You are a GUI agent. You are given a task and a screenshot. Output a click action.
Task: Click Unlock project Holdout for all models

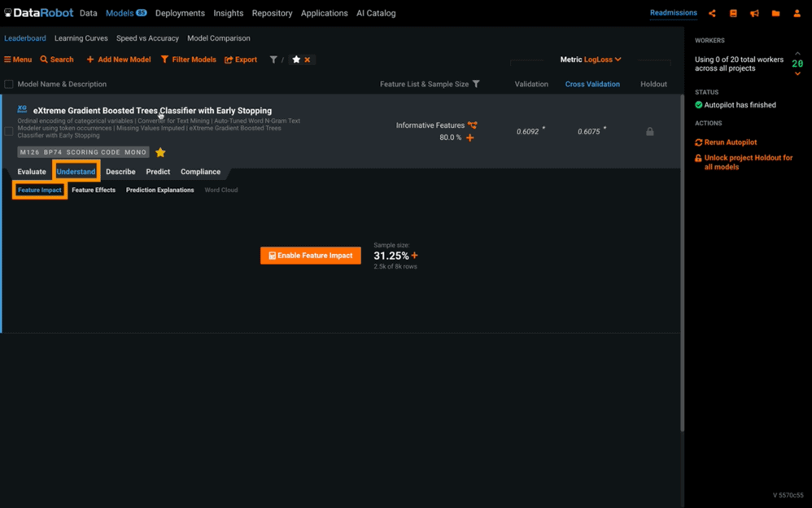pos(744,162)
